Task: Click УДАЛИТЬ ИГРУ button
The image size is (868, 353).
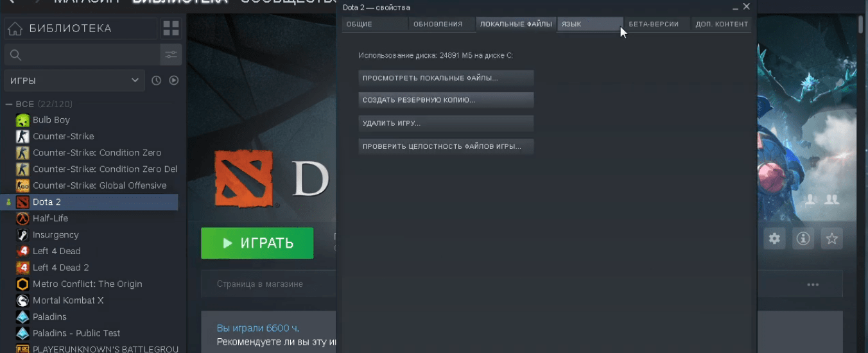Action: (446, 123)
